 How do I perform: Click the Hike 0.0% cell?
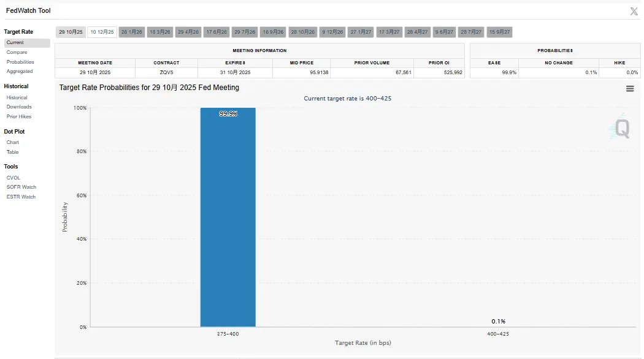(x=619, y=73)
